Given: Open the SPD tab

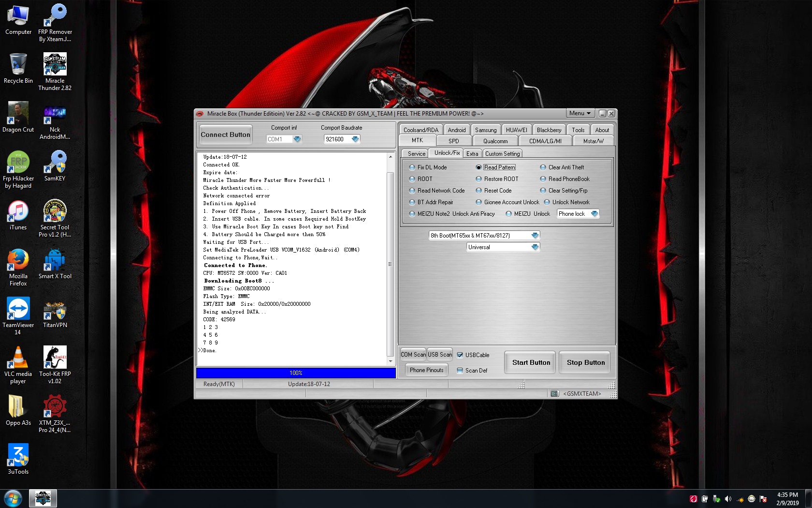Looking at the screenshot, I should [x=453, y=141].
